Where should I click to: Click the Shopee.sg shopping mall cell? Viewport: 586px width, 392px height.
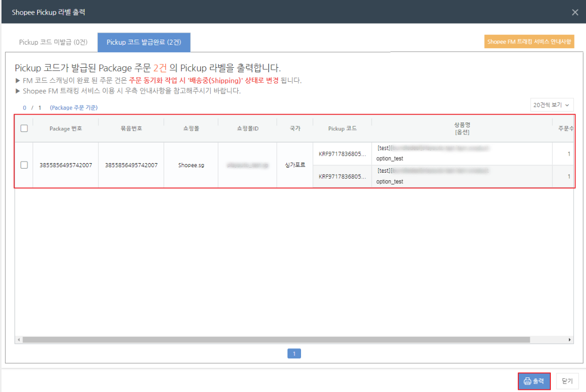(191, 165)
